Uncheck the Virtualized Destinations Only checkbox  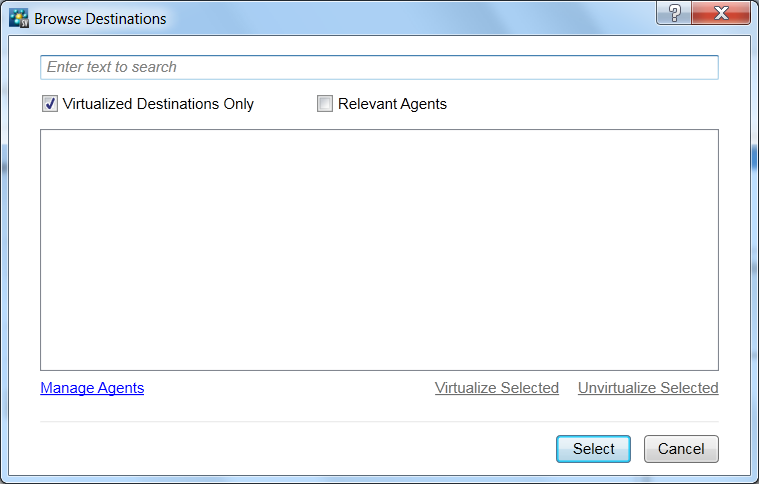click(x=50, y=104)
